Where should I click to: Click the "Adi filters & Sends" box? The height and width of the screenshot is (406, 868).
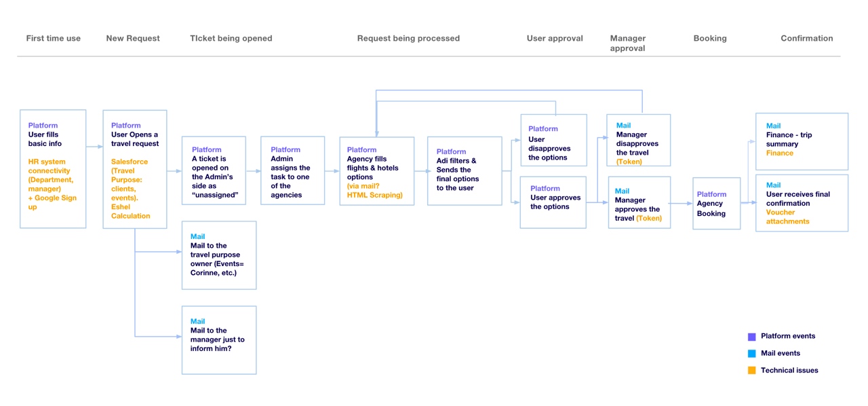point(465,171)
